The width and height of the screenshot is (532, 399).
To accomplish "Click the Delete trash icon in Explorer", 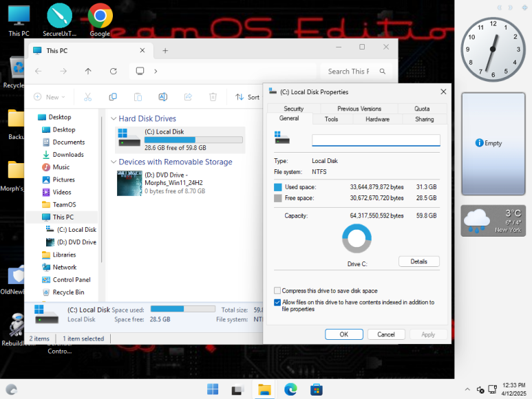I will click(x=213, y=97).
